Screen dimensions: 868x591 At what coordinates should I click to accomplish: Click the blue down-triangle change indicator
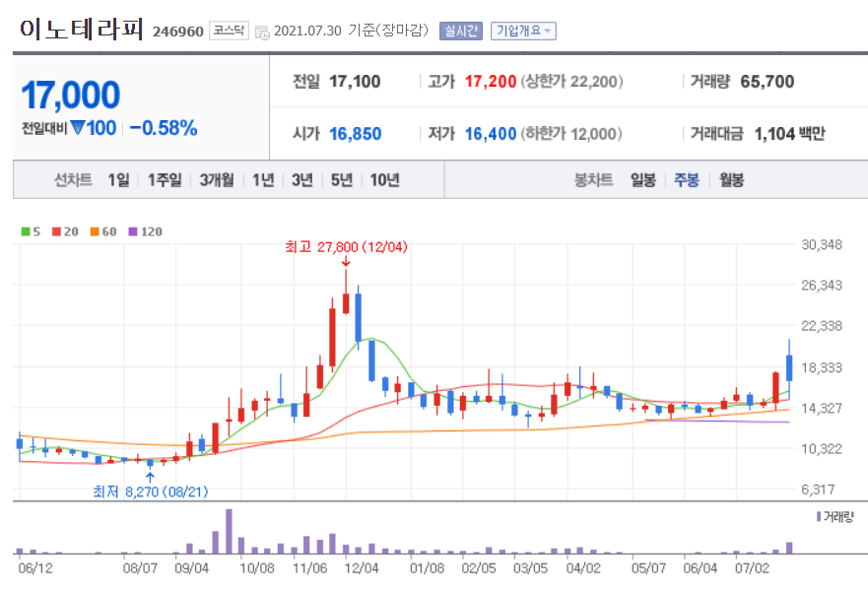point(78,128)
